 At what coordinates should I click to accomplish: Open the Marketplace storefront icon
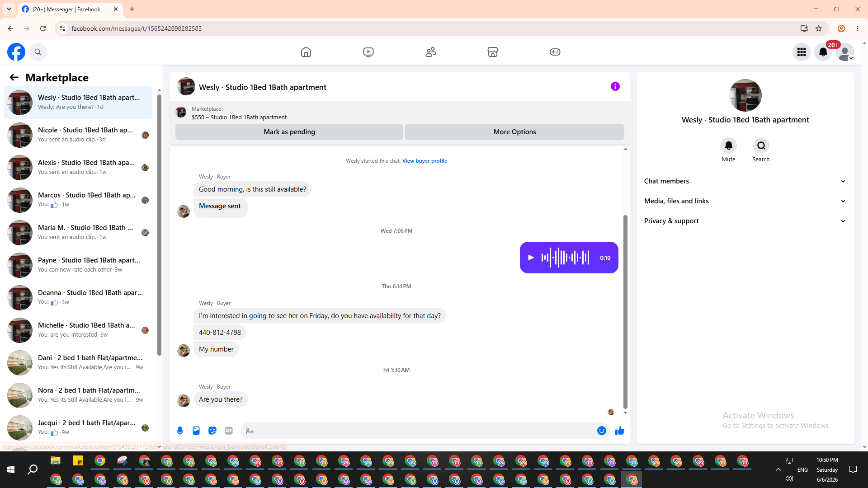tap(493, 52)
